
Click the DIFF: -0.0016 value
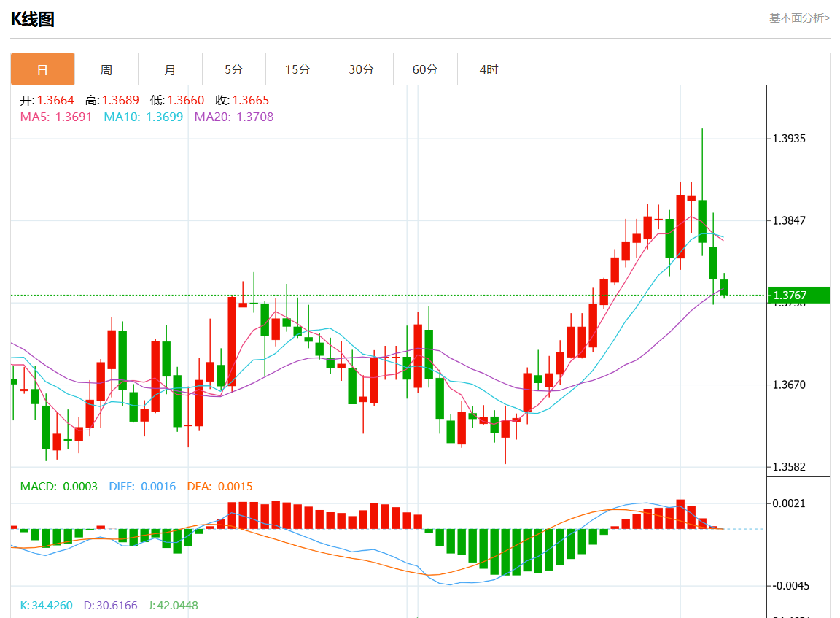(142, 487)
